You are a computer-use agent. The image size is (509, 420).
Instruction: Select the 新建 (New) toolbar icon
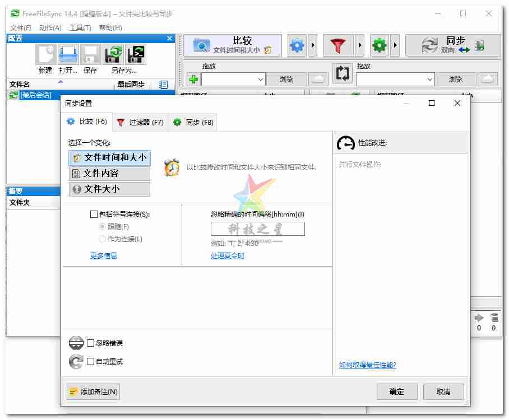click(x=45, y=54)
